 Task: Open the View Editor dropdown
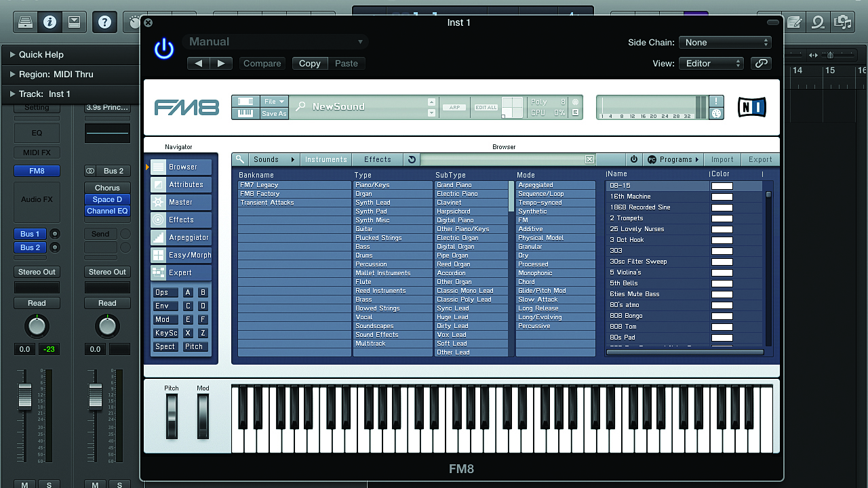(x=711, y=63)
